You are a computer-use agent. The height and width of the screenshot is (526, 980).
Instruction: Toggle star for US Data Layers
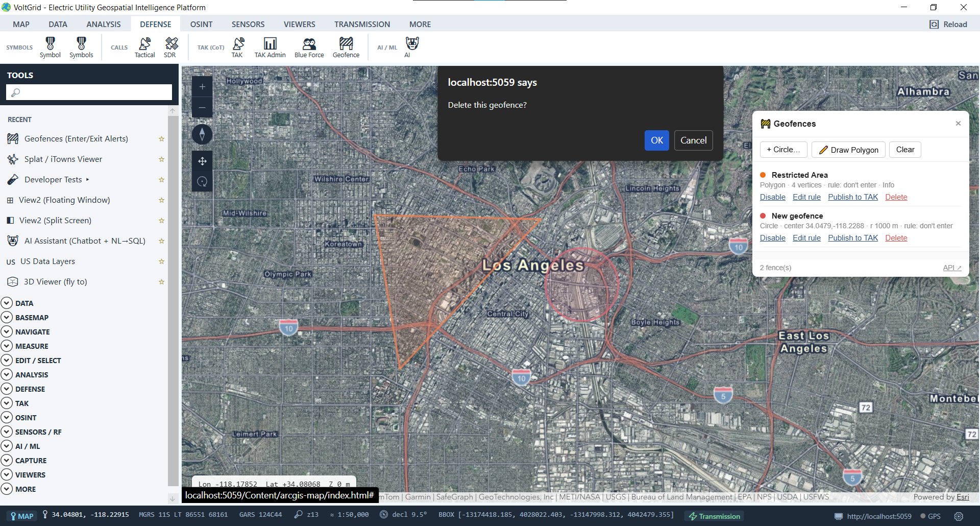[161, 261]
